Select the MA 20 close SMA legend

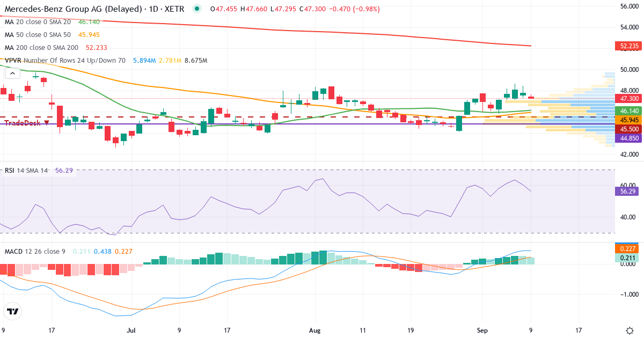coord(38,22)
